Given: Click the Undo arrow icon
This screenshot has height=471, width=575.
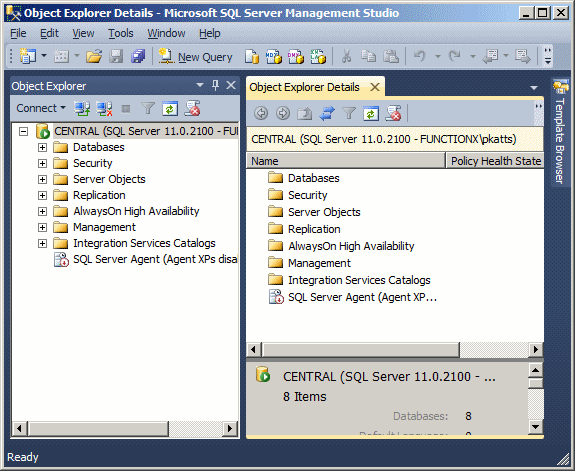Looking at the screenshot, I should [420, 56].
